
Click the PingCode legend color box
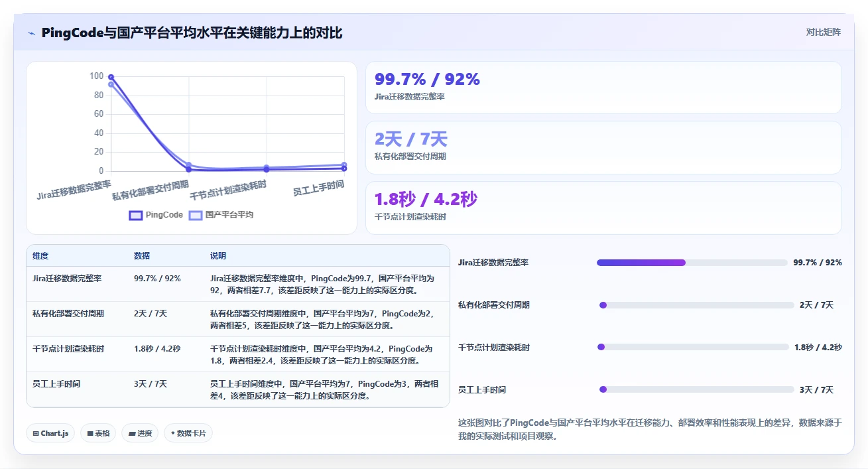pos(135,215)
